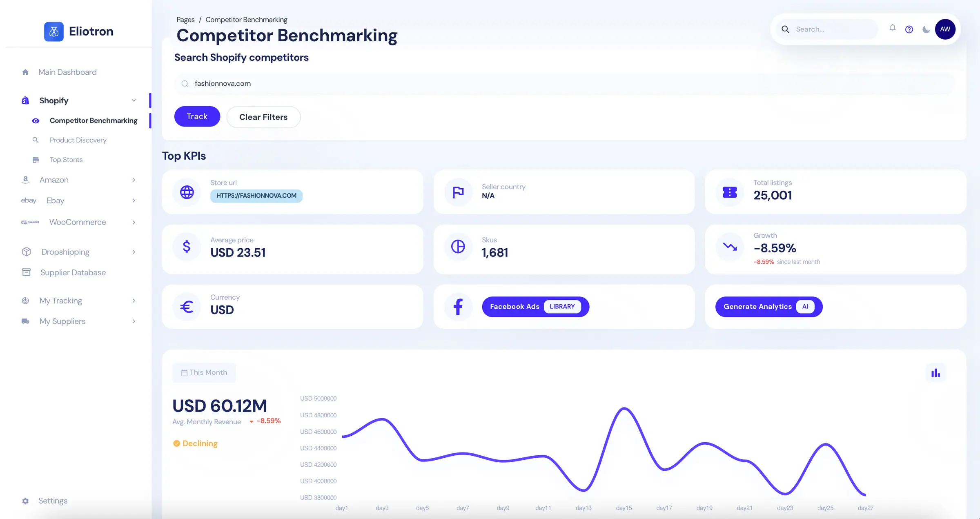The image size is (980, 519).
Task: Open Main Dashboard in sidebar
Action: click(x=67, y=72)
